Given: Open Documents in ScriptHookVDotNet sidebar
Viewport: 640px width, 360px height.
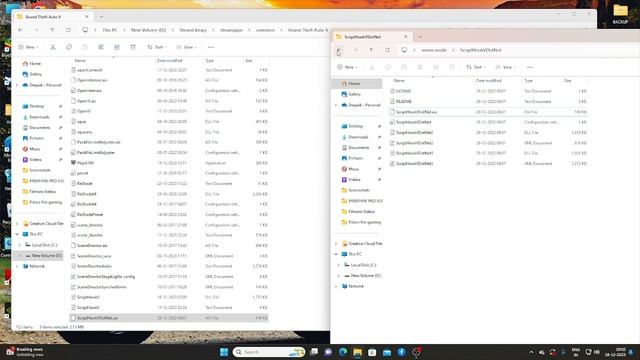Looking at the screenshot, I should [x=358, y=148].
